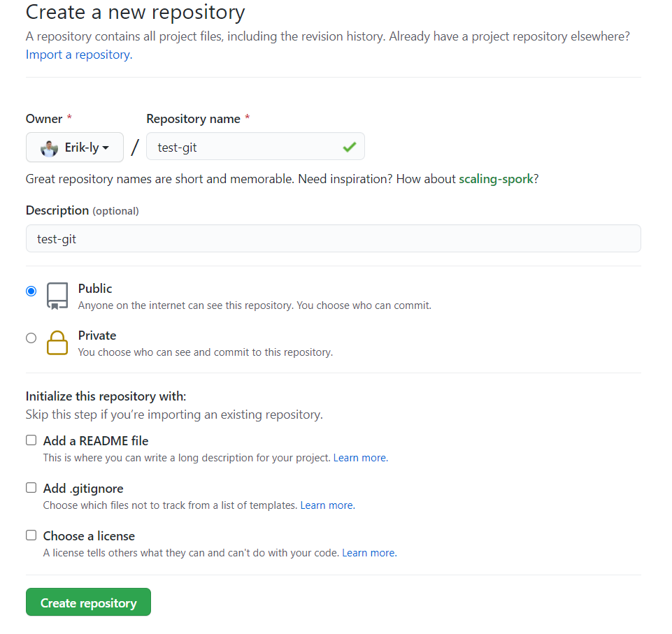This screenshot has height=634, width=672.
Task: Open Learn more about README files
Action: 359,457
